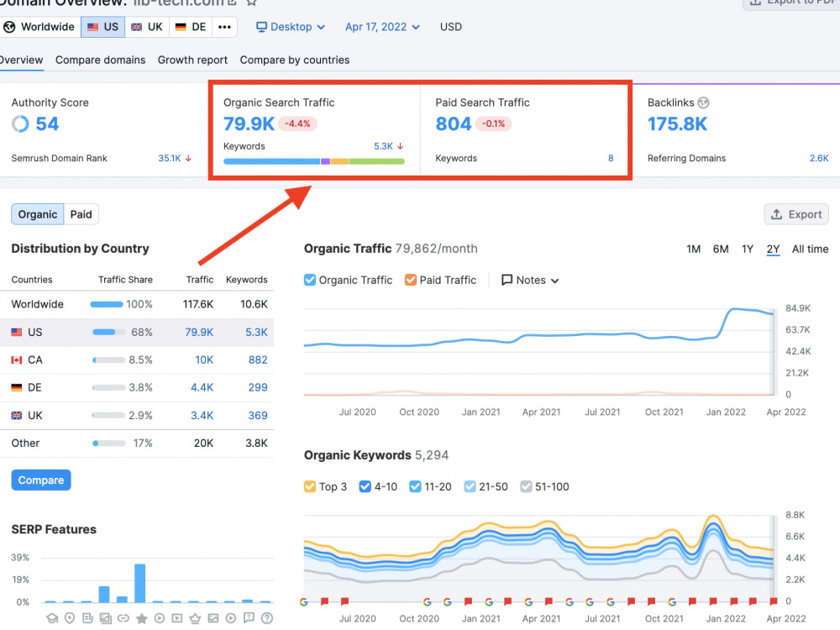Open the Desktop device dropdown

tap(291, 27)
